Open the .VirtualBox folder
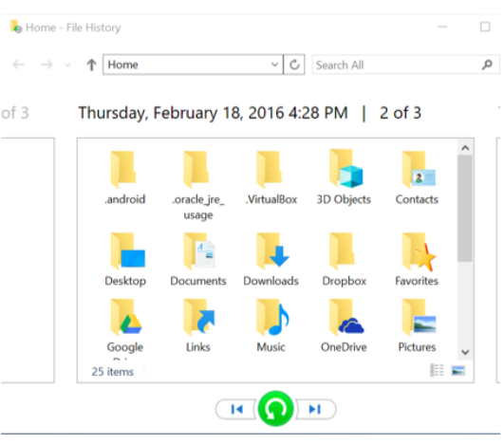Screen dimensions: 504x444 (x=271, y=178)
